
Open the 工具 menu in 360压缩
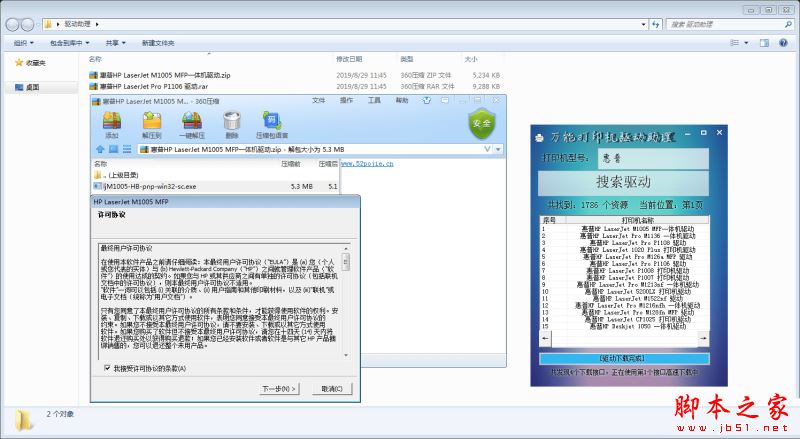click(x=374, y=100)
